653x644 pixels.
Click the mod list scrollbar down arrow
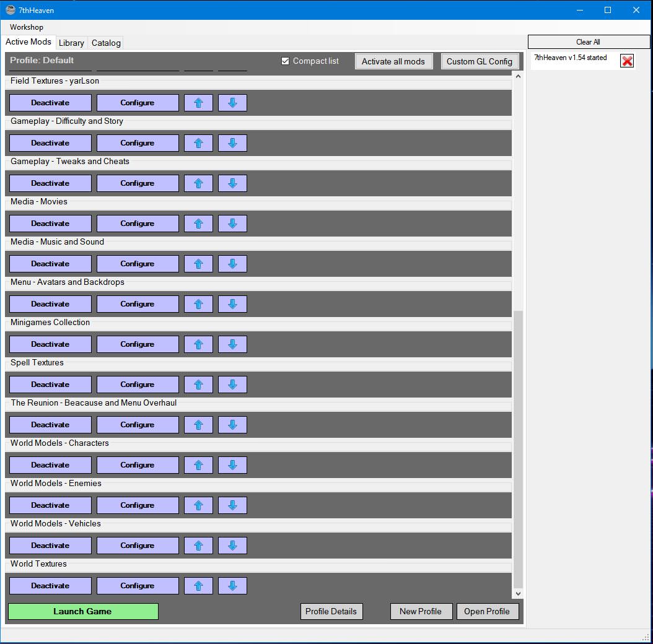[518, 594]
